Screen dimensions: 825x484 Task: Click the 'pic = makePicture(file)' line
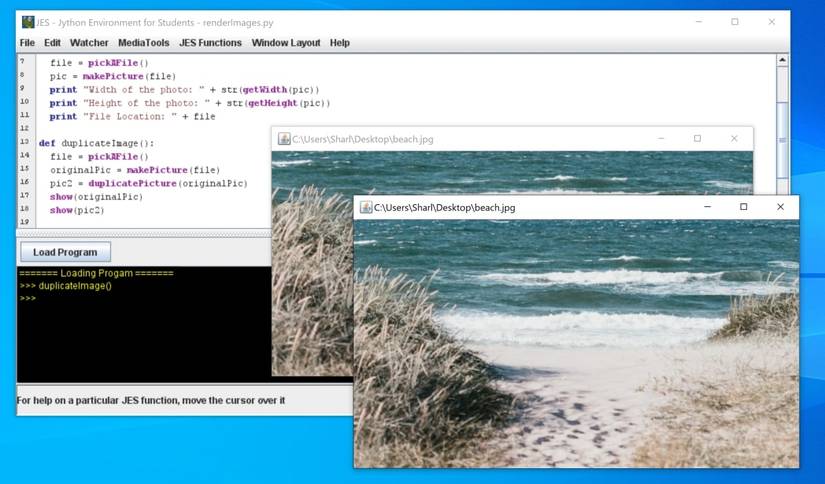coord(113,76)
